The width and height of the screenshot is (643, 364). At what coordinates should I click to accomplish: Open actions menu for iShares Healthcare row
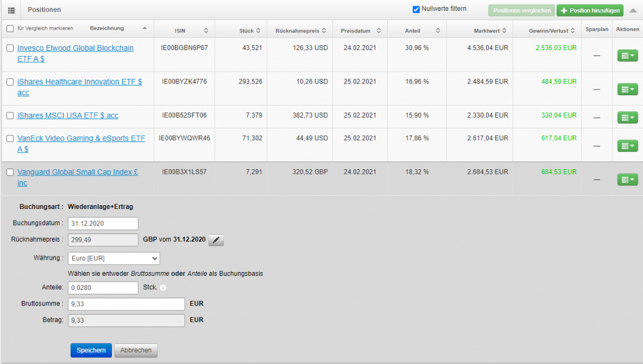[x=628, y=89]
